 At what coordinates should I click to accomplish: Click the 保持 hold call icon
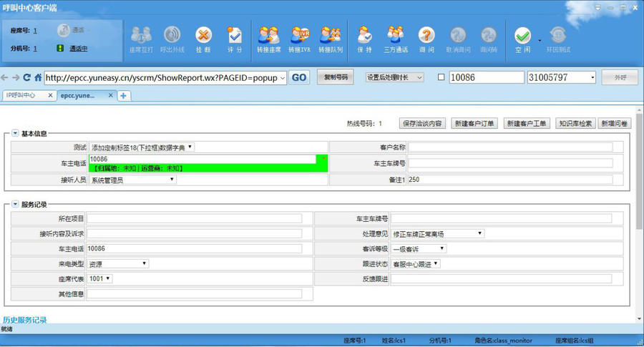(364, 36)
